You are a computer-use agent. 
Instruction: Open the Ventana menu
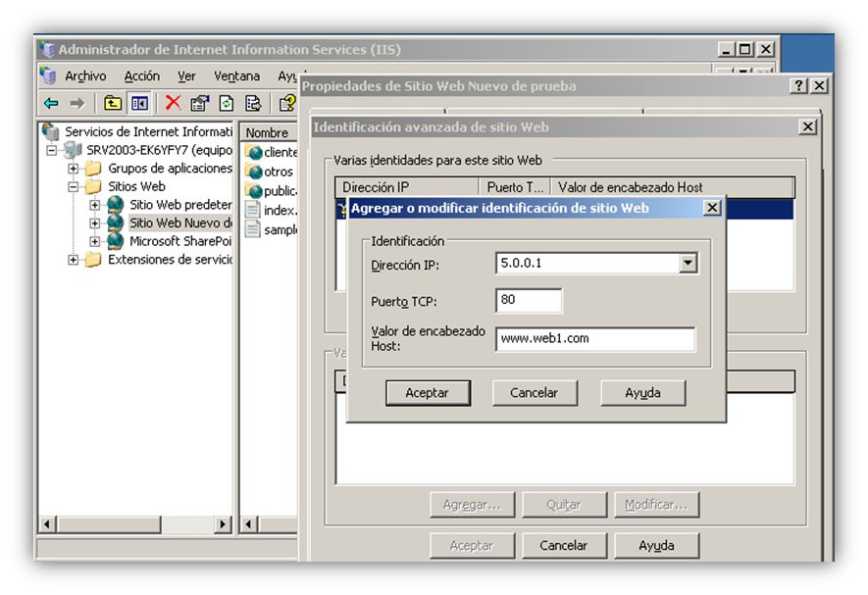coord(237,75)
